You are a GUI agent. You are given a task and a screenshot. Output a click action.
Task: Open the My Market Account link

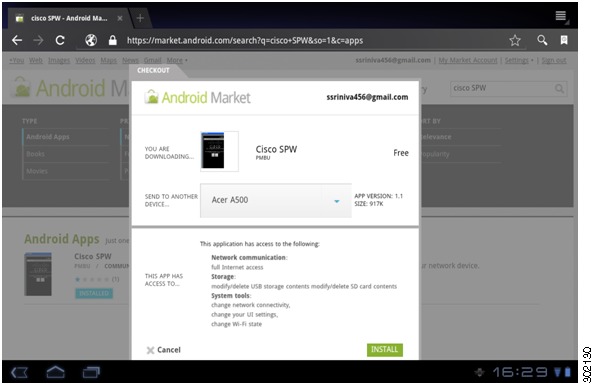pos(468,60)
